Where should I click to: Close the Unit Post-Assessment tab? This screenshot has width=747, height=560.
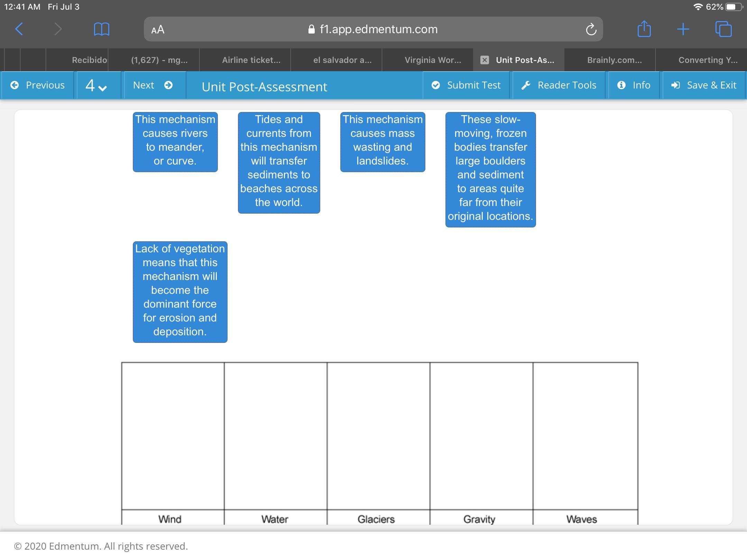click(485, 60)
